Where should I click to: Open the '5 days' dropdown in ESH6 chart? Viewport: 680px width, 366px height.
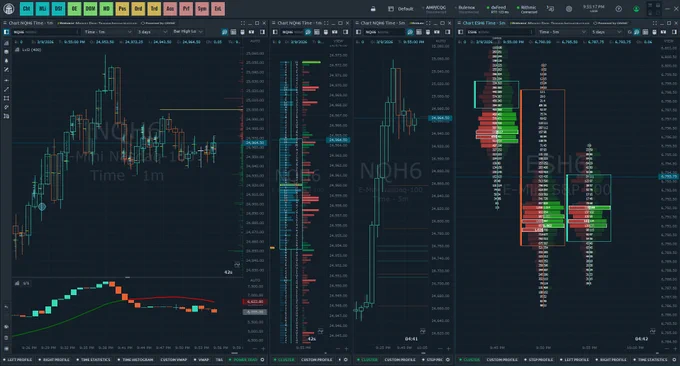click(606, 32)
